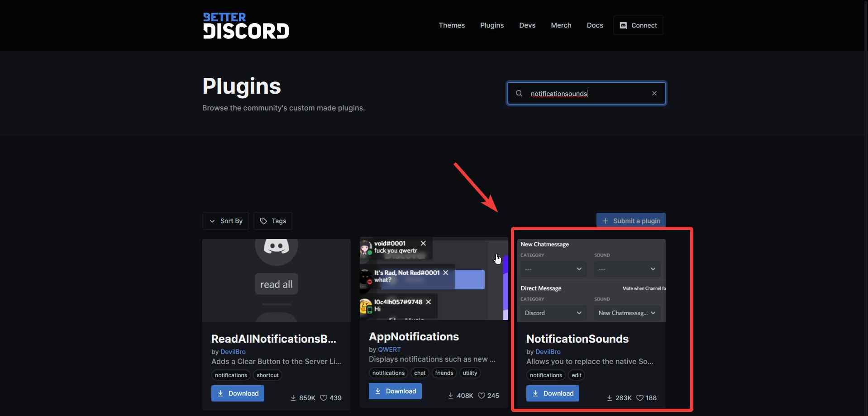Viewport: 868px width, 416px height.
Task: Like NotificationSounds via heart icon (188)
Action: (x=639, y=398)
